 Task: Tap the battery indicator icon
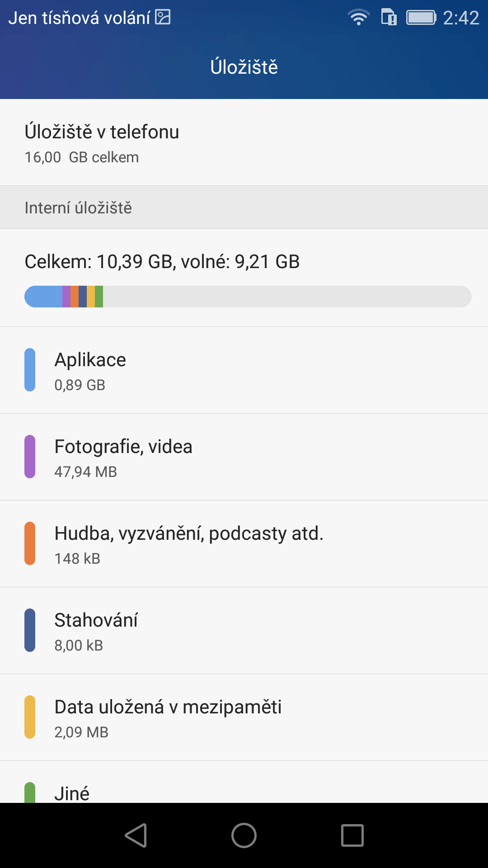click(421, 18)
